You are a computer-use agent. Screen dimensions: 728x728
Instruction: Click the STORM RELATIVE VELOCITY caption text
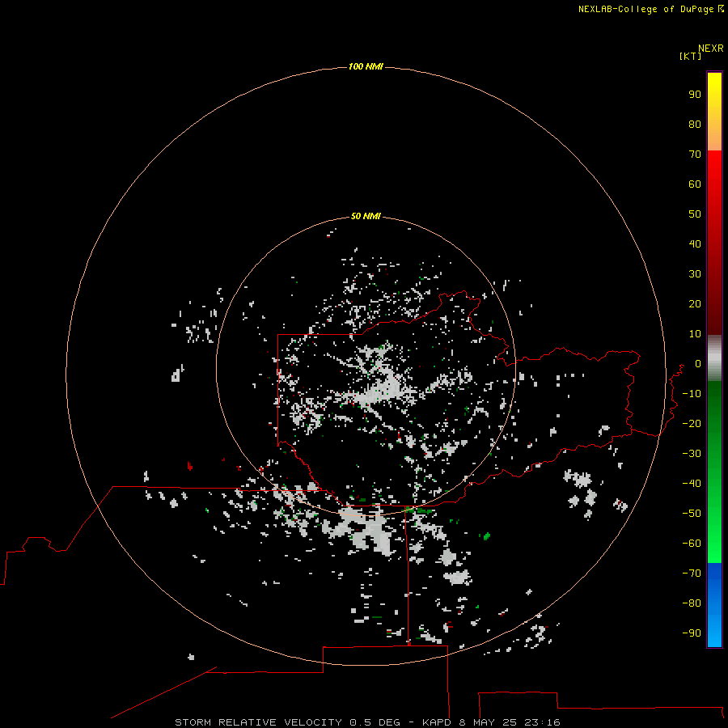coord(258,722)
